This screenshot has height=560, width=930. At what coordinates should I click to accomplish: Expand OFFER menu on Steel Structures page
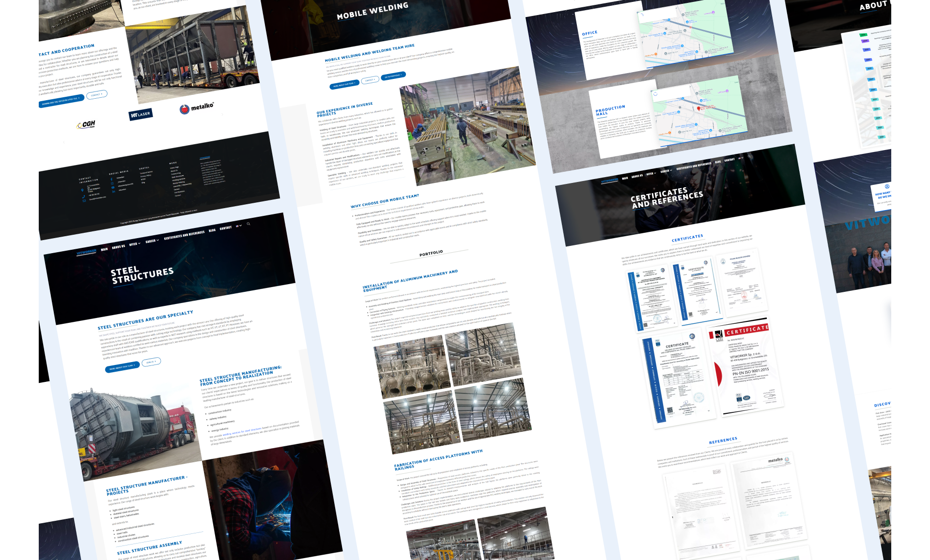(135, 243)
